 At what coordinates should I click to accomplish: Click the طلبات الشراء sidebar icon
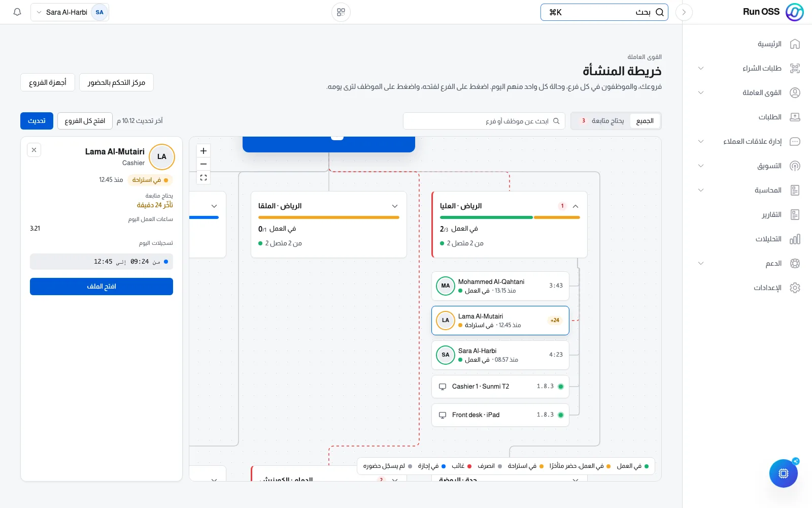pyautogui.click(x=795, y=69)
